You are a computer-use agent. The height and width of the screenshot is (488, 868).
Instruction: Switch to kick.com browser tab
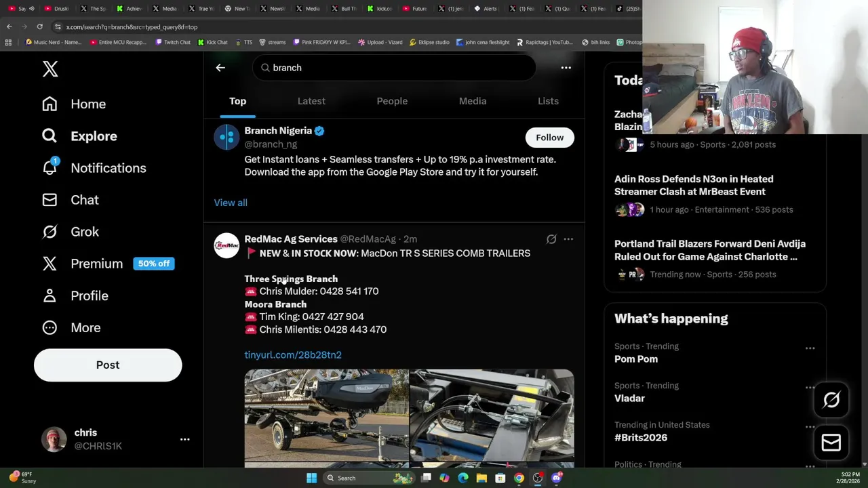[x=380, y=9]
